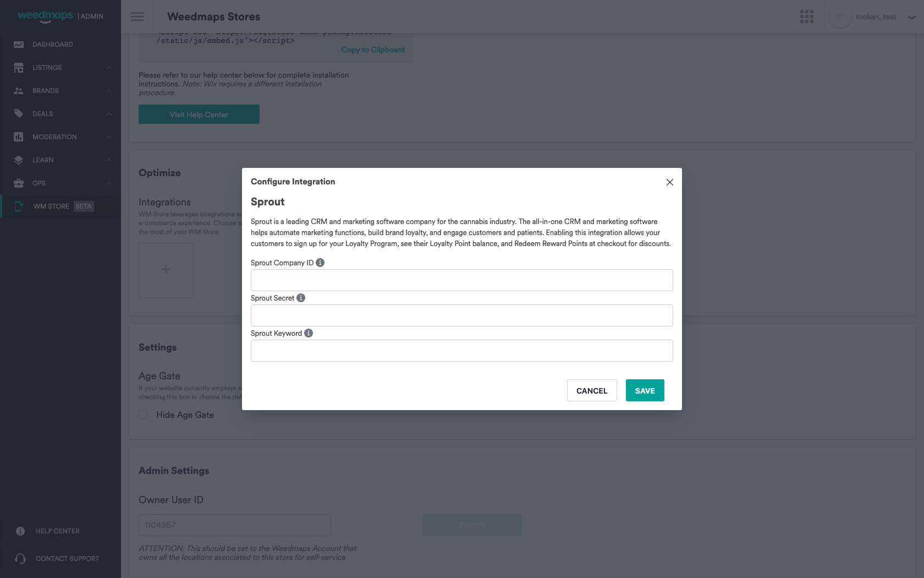Open the Dashboard section icon

tap(19, 44)
